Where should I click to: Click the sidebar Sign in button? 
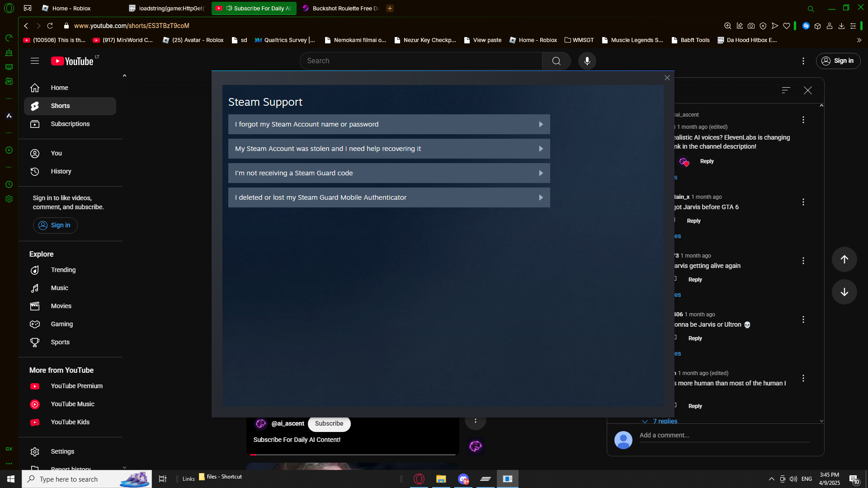click(x=55, y=225)
